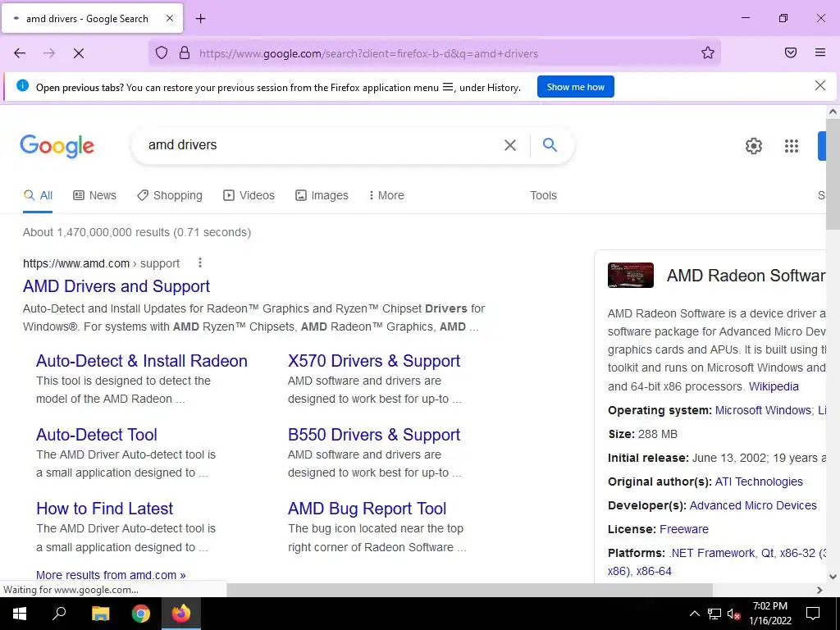Open the notification action center

813,614
